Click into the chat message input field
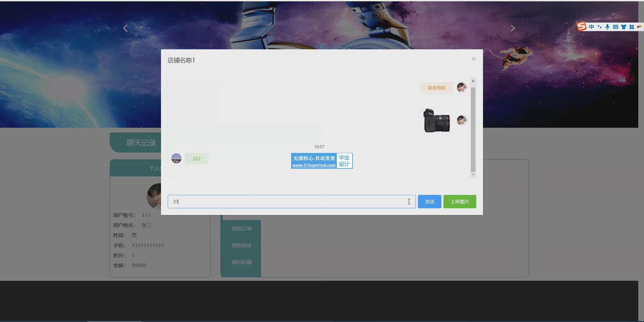 [288, 202]
